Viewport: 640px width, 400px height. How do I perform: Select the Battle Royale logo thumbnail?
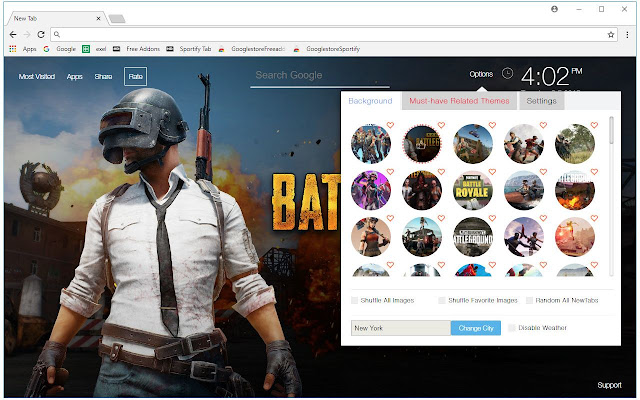tap(473, 191)
